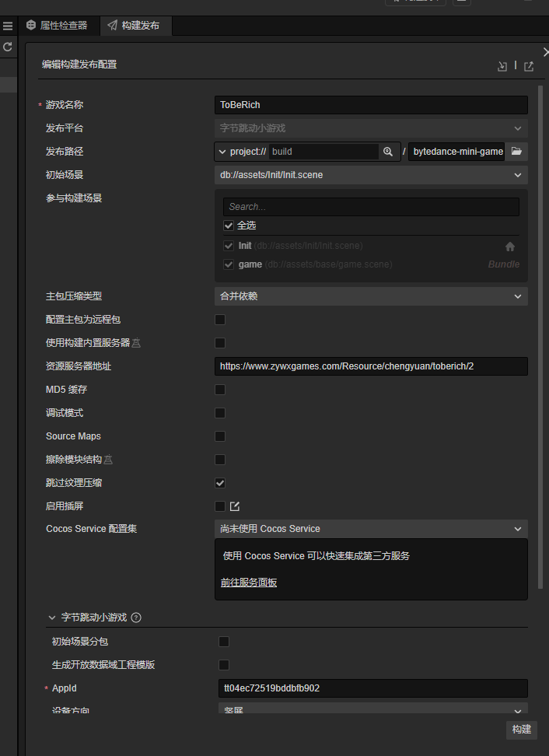
Task: Click the flask icon beside 擦除模块结构
Action: tap(108, 460)
